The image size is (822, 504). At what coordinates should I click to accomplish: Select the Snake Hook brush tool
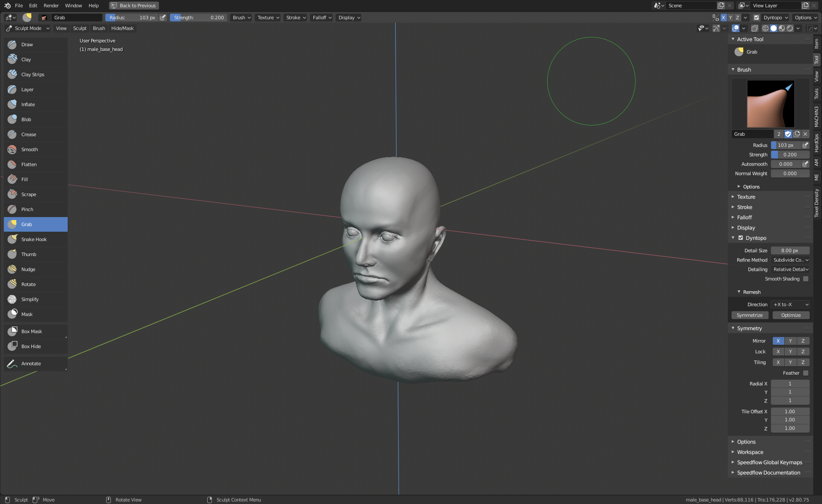point(34,239)
